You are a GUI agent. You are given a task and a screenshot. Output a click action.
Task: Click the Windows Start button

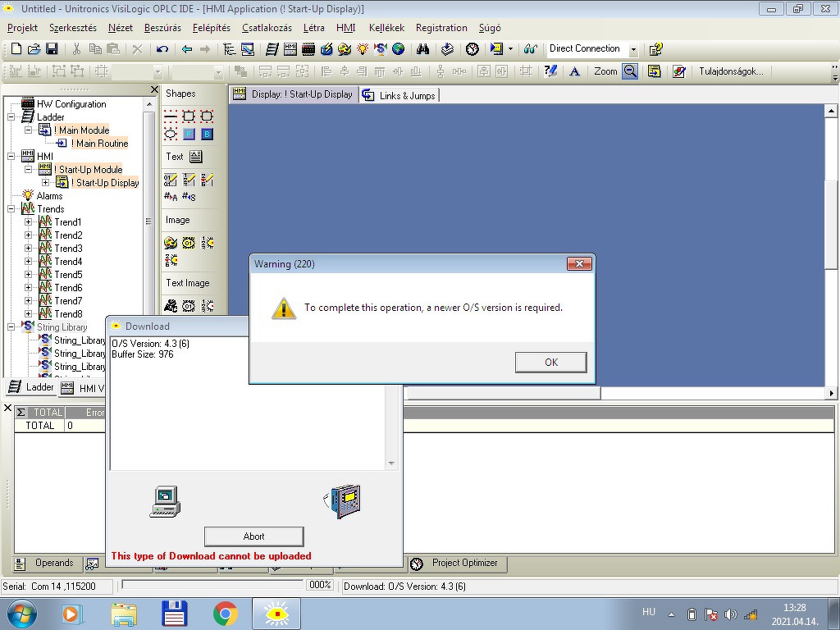point(21,614)
